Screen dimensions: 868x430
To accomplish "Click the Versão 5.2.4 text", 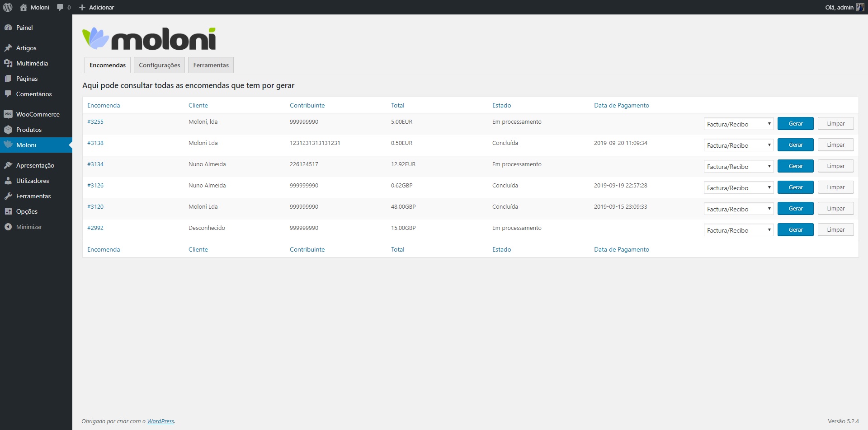I will coord(843,421).
